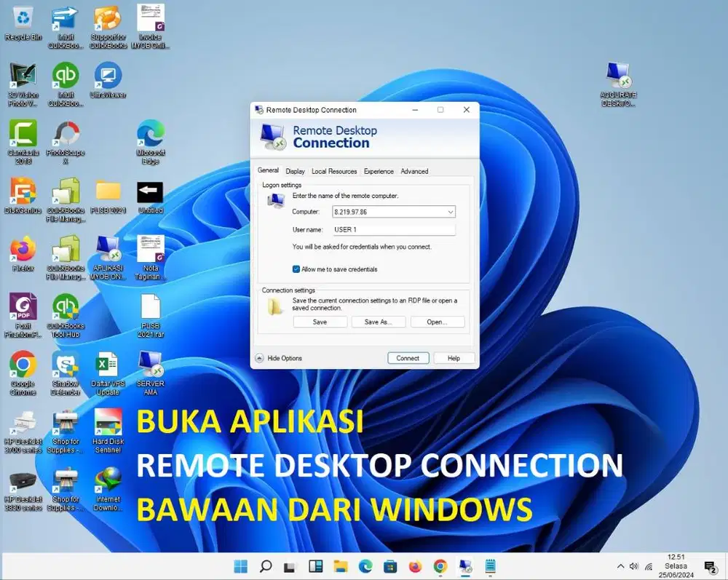The image size is (728, 580).
Task: Show hidden system tray icons chevron
Action: [x=620, y=566]
